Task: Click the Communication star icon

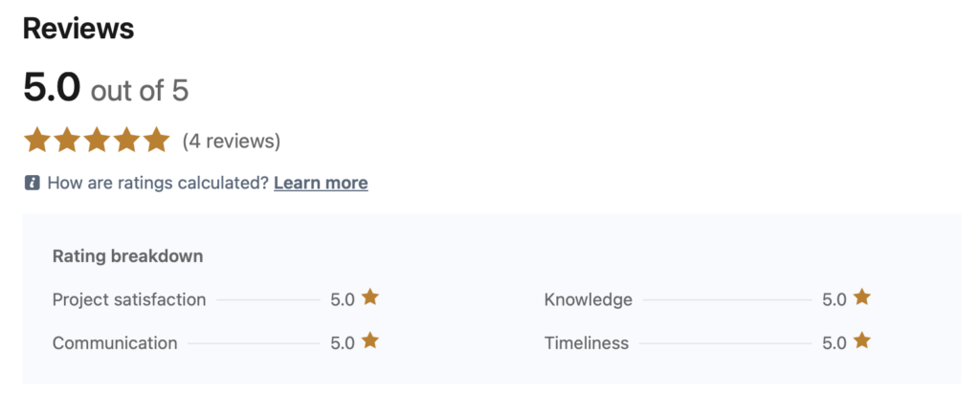Action: [370, 340]
